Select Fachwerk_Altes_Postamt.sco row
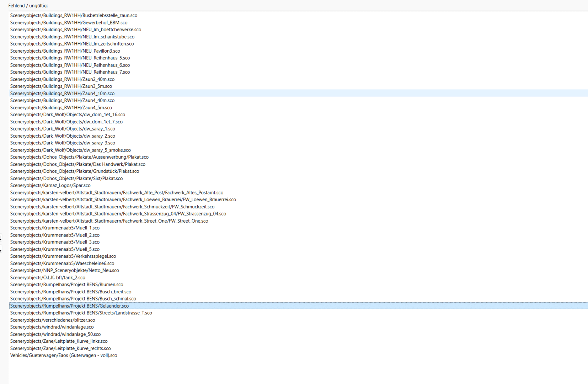 click(117, 192)
